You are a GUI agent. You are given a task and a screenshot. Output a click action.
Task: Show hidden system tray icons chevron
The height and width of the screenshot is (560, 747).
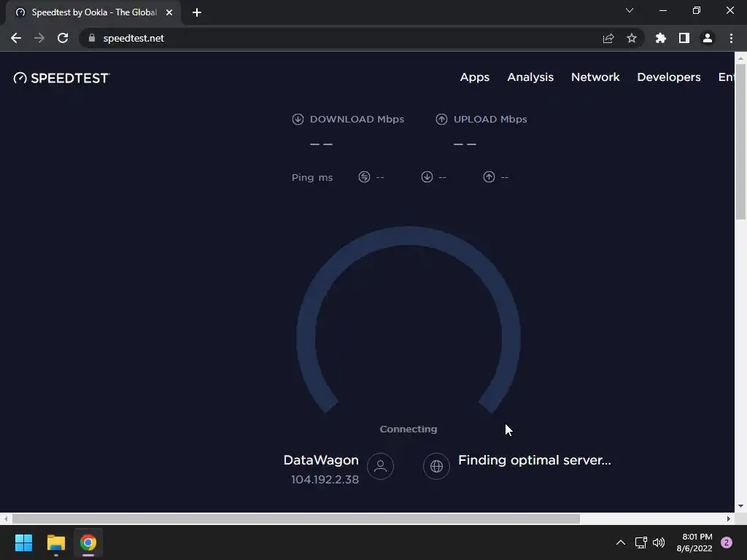pos(621,542)
